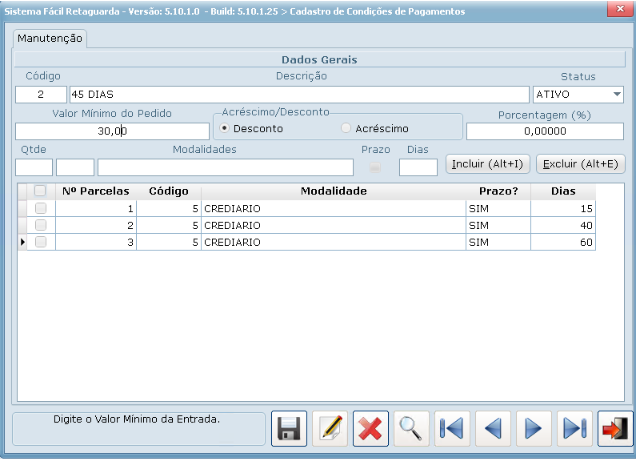Click the Porcentagem (%) input field
The height and width of the screenshot is (459, 638).
(x=545, y=131)
